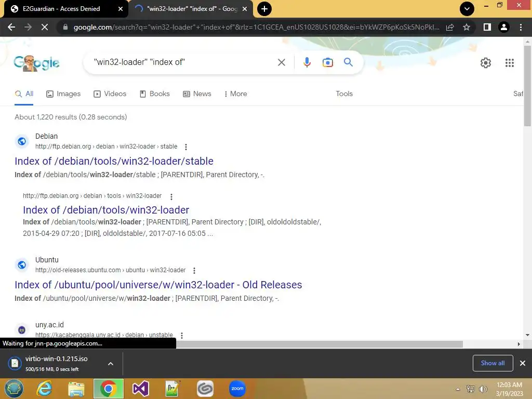Open the Google apps grid
This screenshot has height=399, width=532.
509,63
